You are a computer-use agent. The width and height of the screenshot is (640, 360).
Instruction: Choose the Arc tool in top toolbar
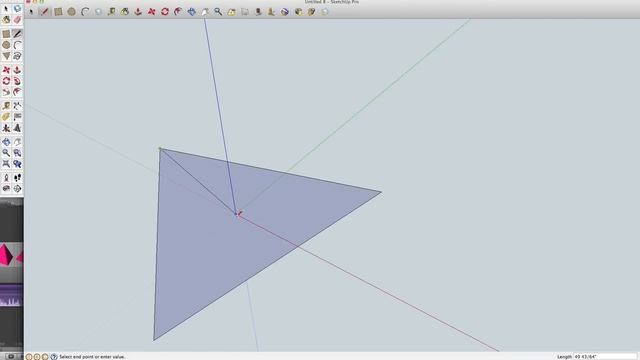click(85, 12)
